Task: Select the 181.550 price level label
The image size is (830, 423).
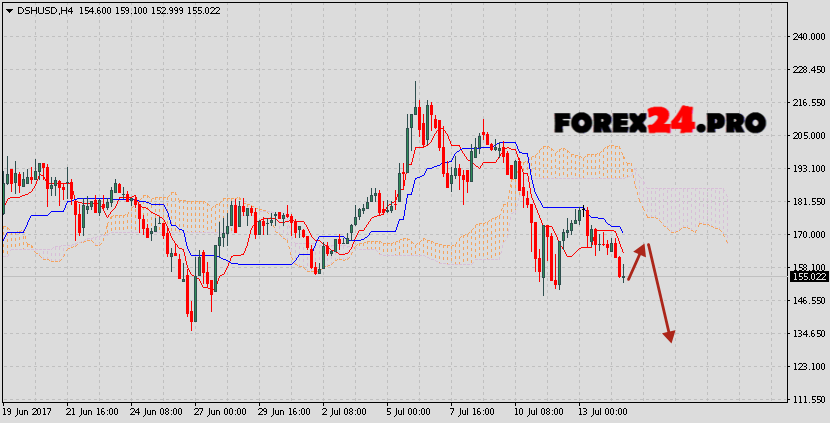Action: pos(808,202)
